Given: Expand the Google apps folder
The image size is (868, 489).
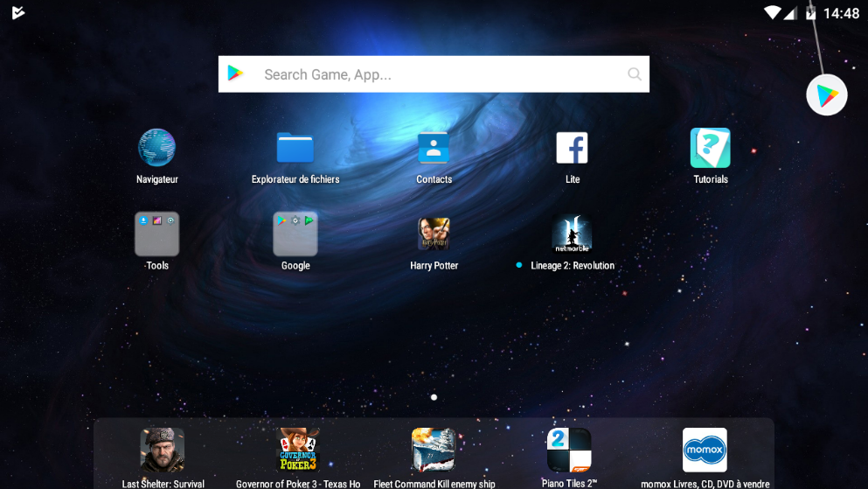Looking at the screenshot, I should (x=295, y=234).
